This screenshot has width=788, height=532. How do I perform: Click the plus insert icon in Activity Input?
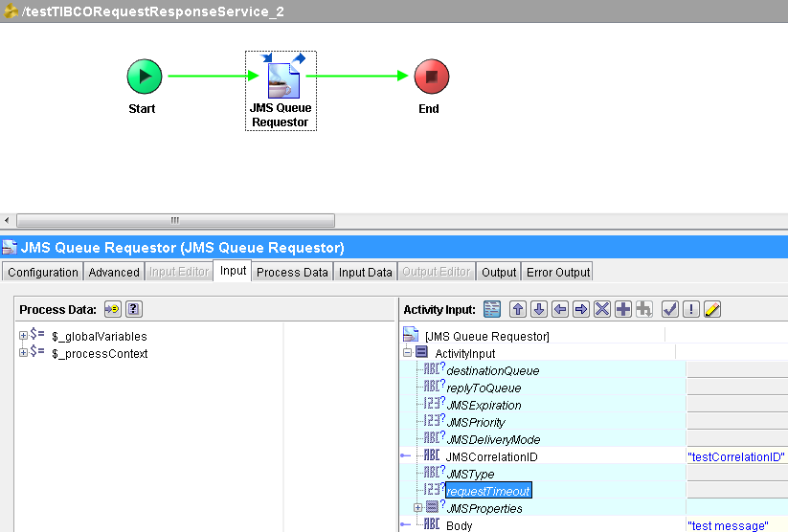click(623, 309)
